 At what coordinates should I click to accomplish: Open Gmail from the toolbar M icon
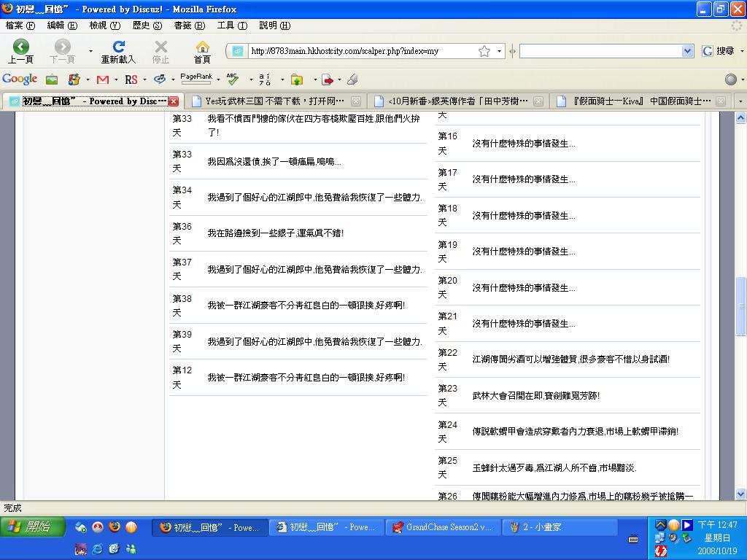[x=102, y=79]
